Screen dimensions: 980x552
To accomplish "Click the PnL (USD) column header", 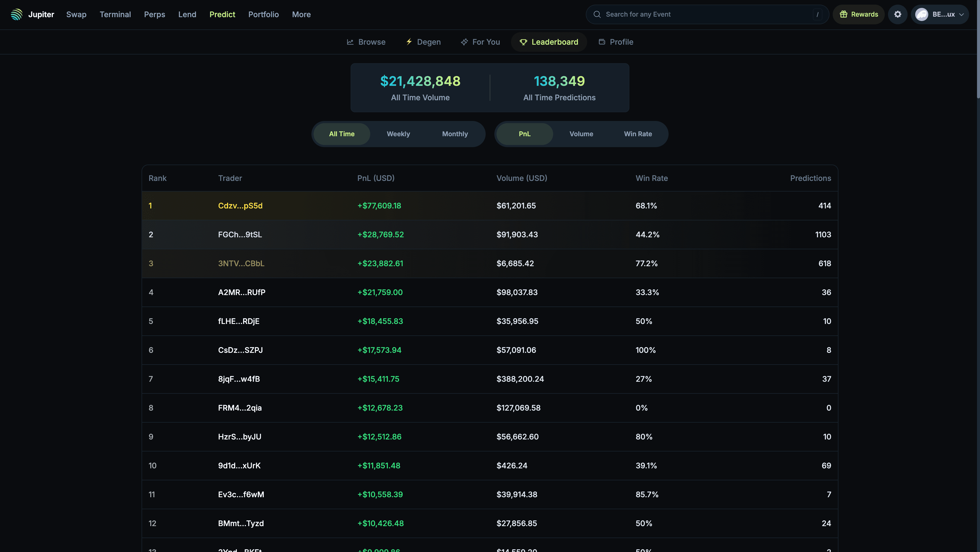I will click(376, 178).
